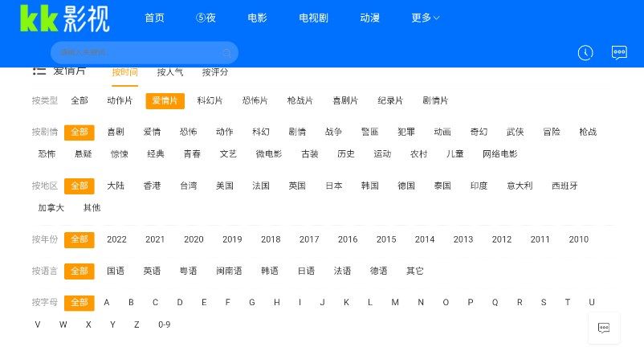
Task: Select the 恐怖片 type filter
Action: point(255,100)
